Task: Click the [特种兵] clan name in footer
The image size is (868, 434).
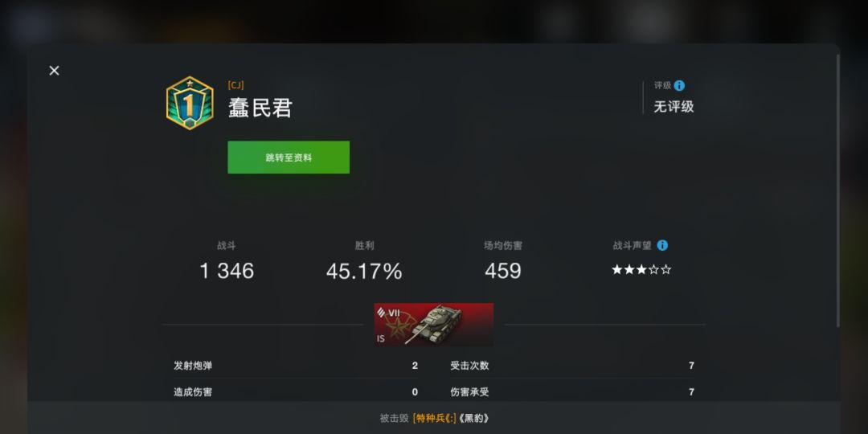Action: pyautogui.click(x=435, y=419)
